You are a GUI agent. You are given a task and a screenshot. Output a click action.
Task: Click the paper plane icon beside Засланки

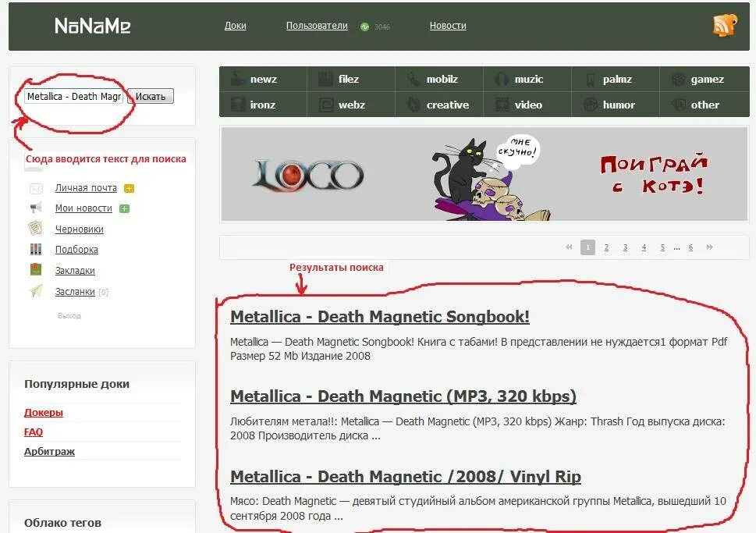pos(36,290)
